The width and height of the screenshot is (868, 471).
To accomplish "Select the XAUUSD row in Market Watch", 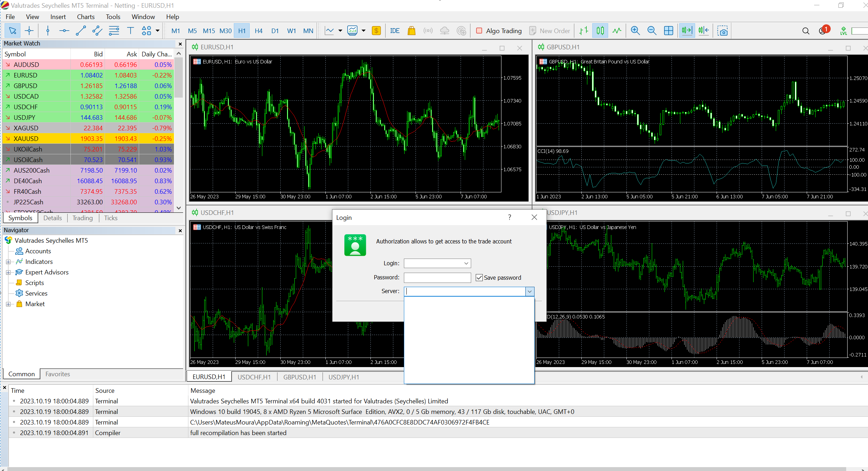I will click(88, 139).
